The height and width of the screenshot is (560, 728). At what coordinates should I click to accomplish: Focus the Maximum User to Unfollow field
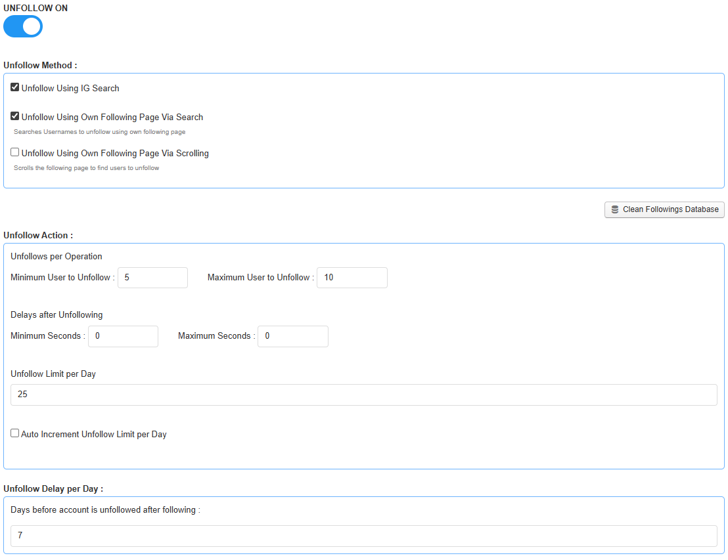point(352,278)
